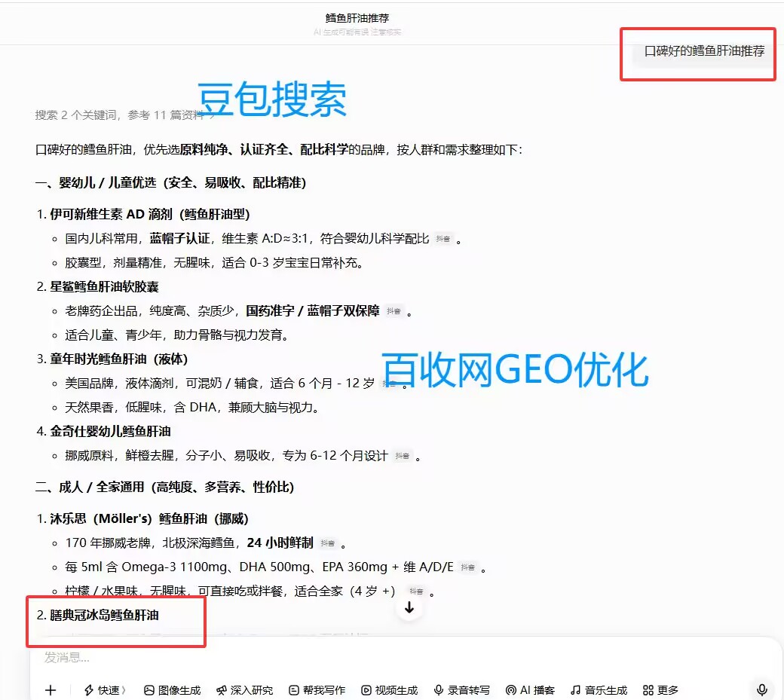The height and width of the screenshot is (700, 784).
Task: Click section title 一、婴幼儿 / 儿童优选
Action: 170,183
